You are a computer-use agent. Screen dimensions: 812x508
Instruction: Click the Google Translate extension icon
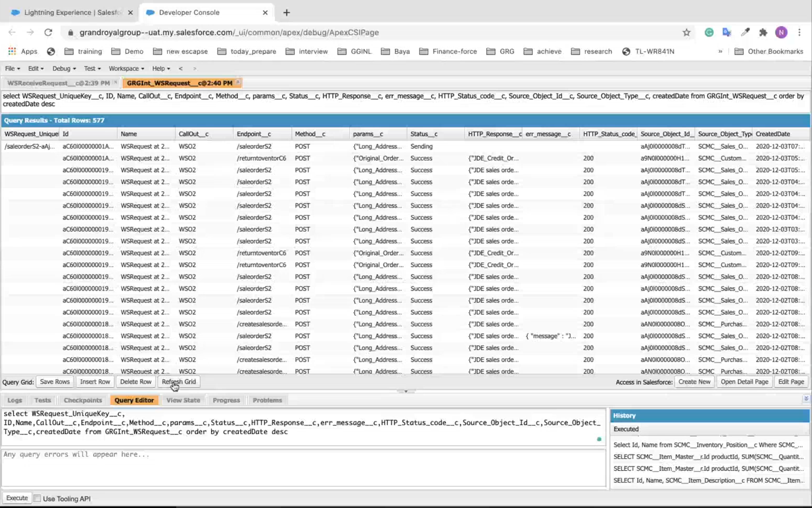[x=727, y=32]
